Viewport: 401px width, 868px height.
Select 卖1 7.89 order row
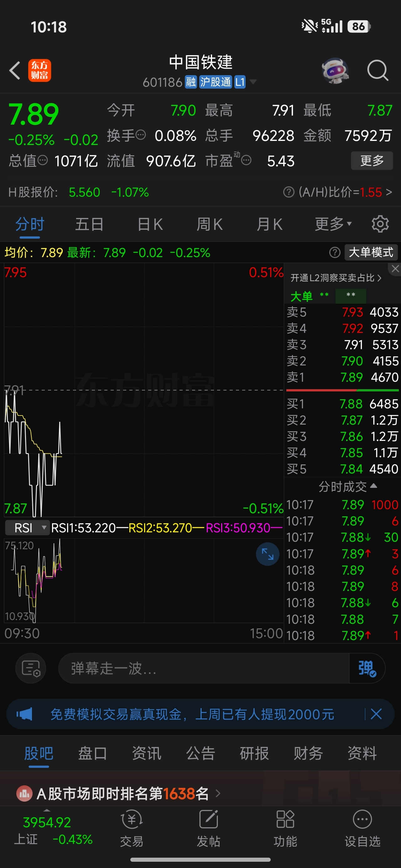click(342, 377)
